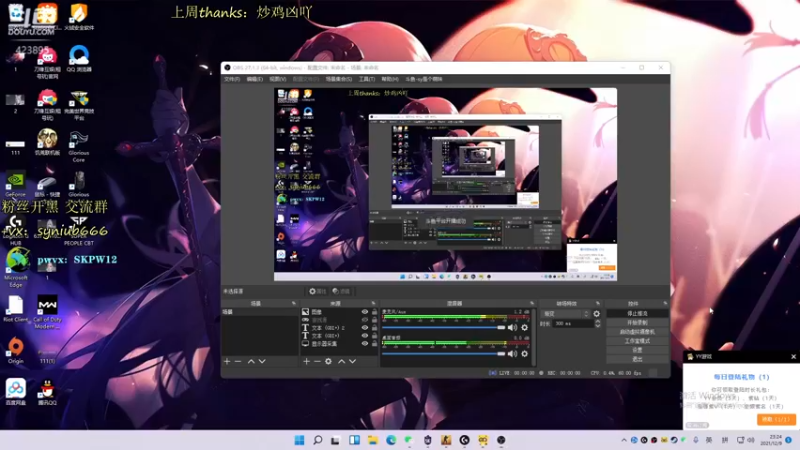
Task: Move source up in Sources panel
Action: pos(341,361)
